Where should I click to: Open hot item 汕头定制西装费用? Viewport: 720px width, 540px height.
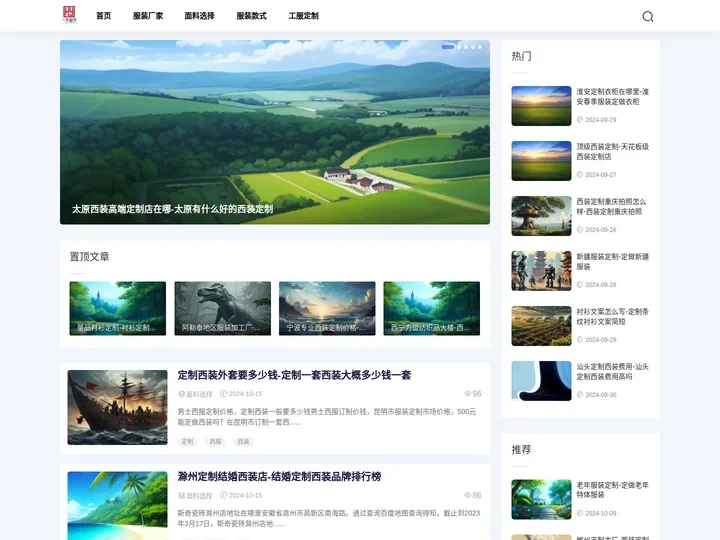613,372
